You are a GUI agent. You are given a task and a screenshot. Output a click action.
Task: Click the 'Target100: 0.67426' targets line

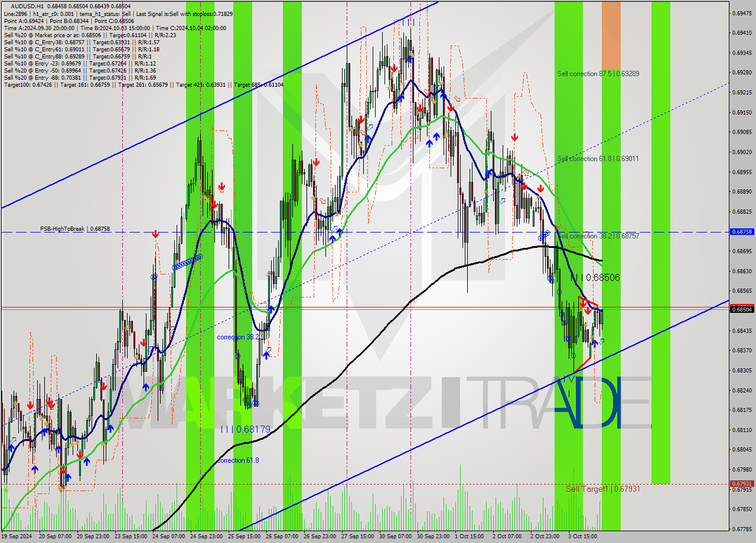coord(144,84)
